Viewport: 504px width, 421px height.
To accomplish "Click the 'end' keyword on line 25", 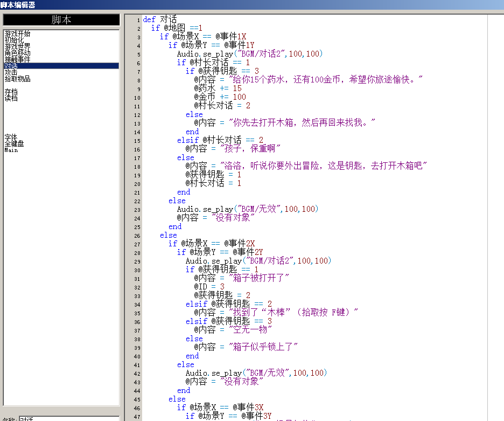I will tap(175, 226).
